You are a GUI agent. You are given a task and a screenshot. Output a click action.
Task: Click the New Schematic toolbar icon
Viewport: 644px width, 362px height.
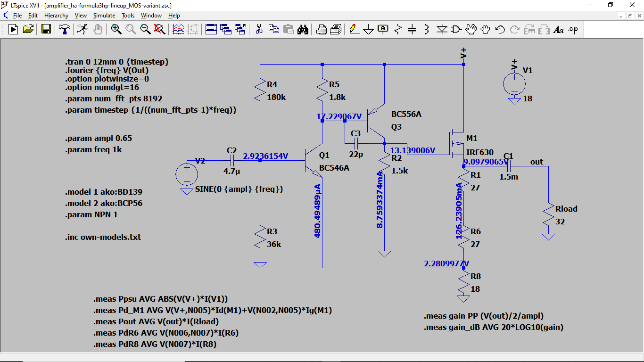(x=13, y=29)
